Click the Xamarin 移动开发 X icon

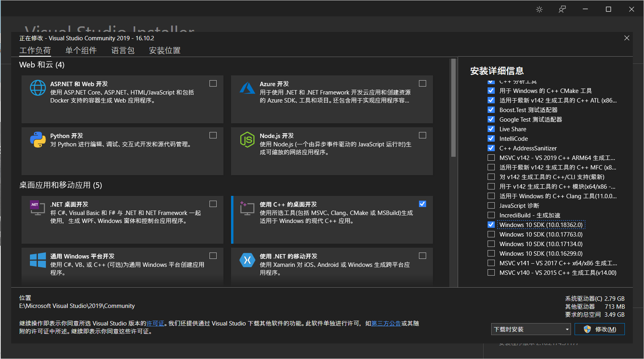point(247,260)
